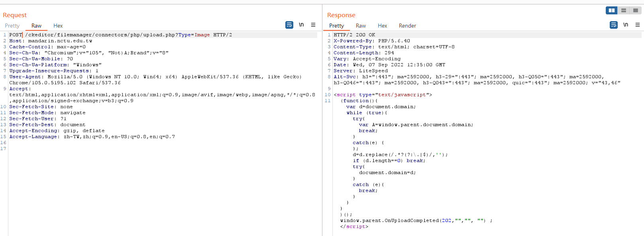Switch Request view to Hex tab

(58, 26)
